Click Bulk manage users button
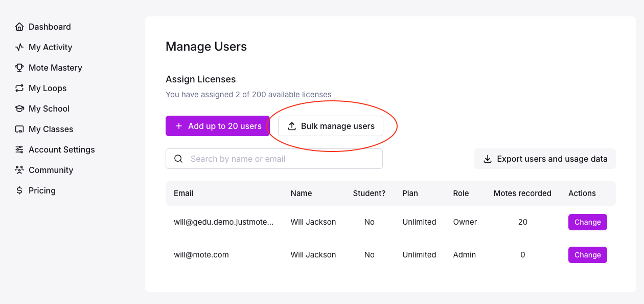Viewport: 644px width, 304px height. [x=331, y=126]
